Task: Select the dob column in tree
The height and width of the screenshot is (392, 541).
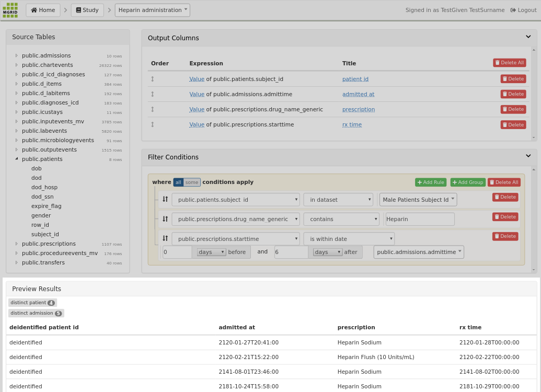Action: (x=36, y=168)
